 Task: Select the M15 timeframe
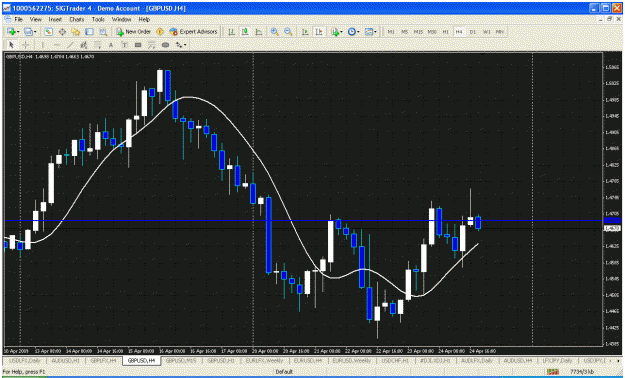click(418, 32)
